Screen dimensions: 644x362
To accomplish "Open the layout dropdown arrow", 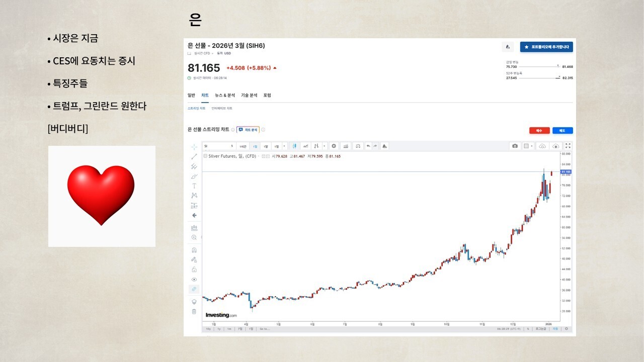I will point(532,146).
